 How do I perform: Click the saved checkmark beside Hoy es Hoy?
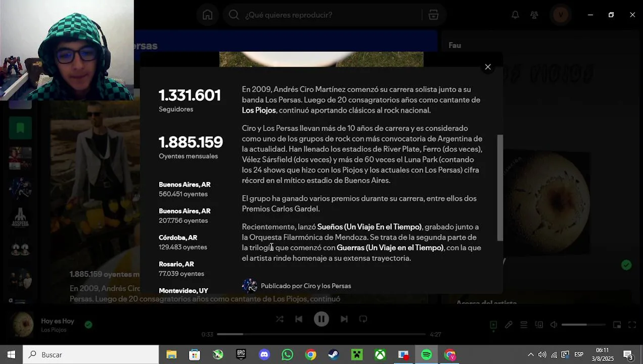pos(88,325)
